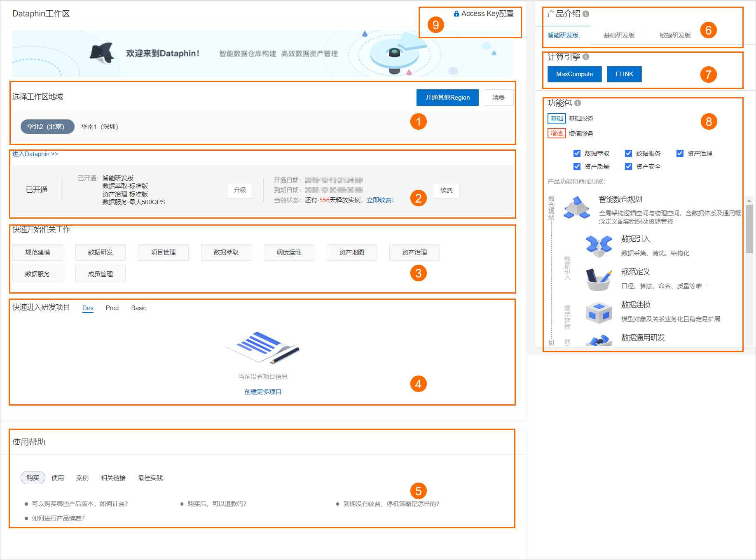This screenshot has width=756, height=560.
Task: Click the 数据建模 box icon
Action: 599,313
